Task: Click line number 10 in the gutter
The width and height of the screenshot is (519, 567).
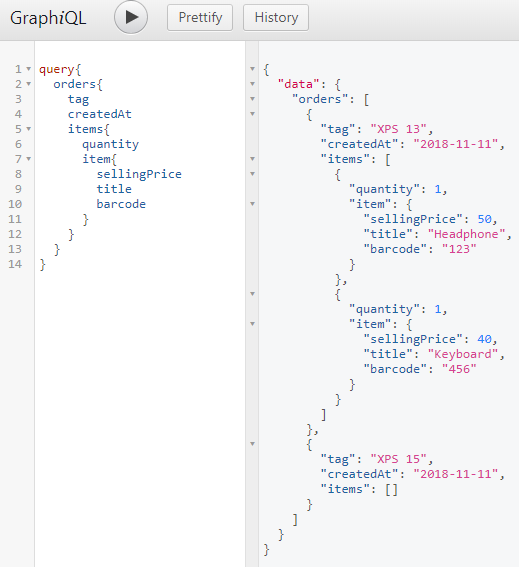Action: coord(15,204)
